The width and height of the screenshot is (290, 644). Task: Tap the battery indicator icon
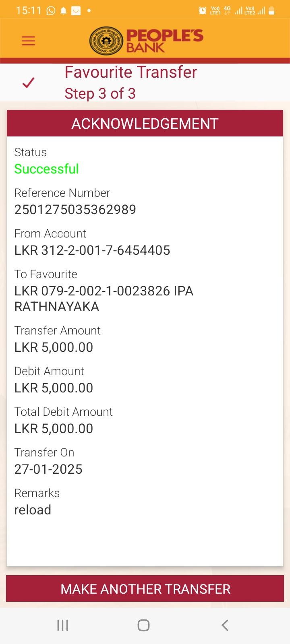(271, 11)
